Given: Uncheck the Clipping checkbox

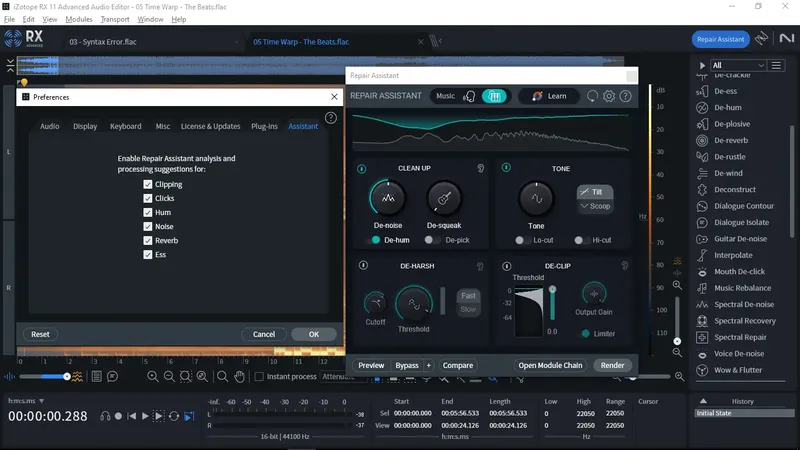Looking at the screenshot, I should pos(148,184).
